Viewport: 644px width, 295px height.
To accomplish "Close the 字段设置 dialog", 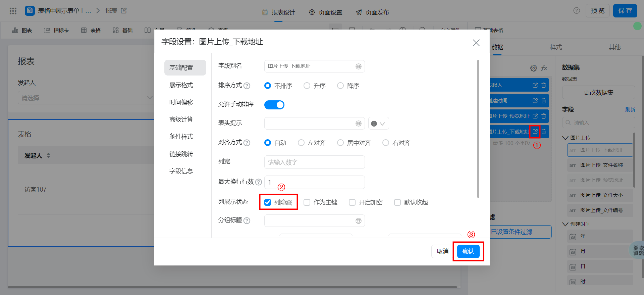I will coord(476,43).
